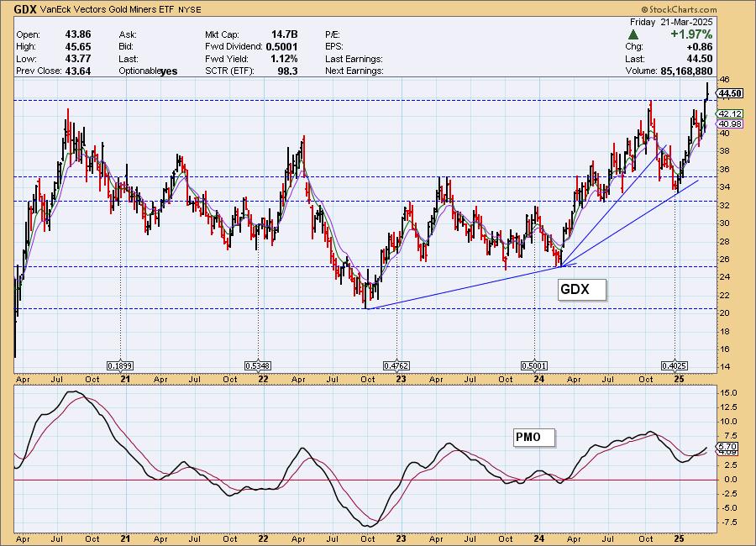
Task: Click the purple 40.98 moving average tag
Action: click(x=730, y=124)
